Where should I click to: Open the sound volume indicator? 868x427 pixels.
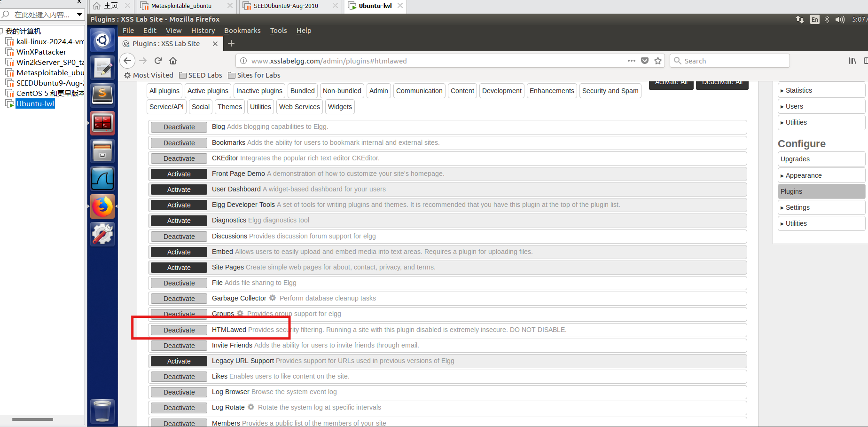pyautogui.click(x=840, y=19)
